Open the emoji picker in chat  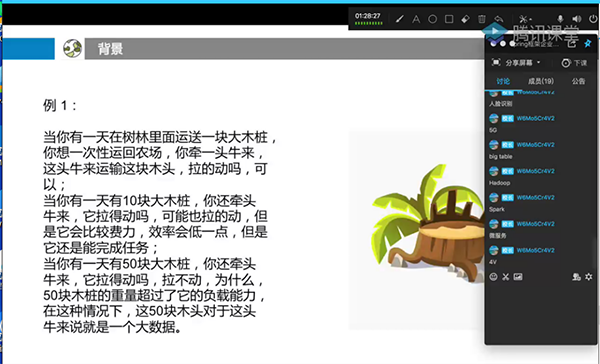tap(493, 277)
